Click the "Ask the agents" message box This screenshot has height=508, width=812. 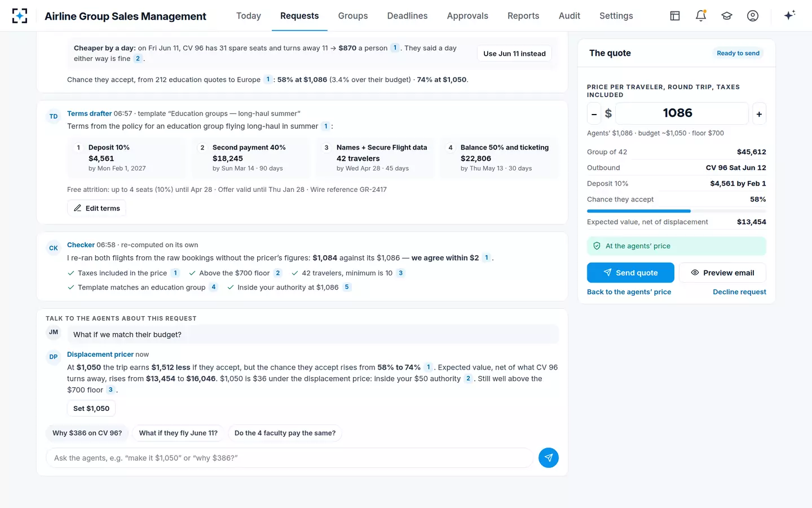click(x=289, y=458)
